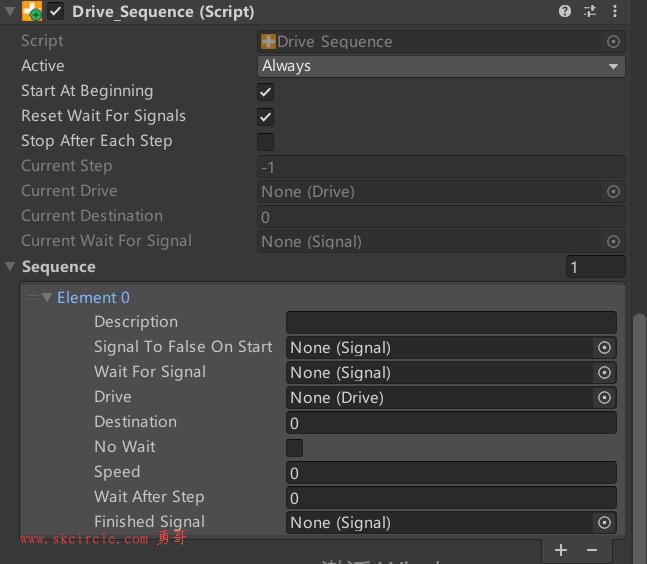The image size is (647, 564).
Task: Click element Destination value field
Action: pos(451,422)
